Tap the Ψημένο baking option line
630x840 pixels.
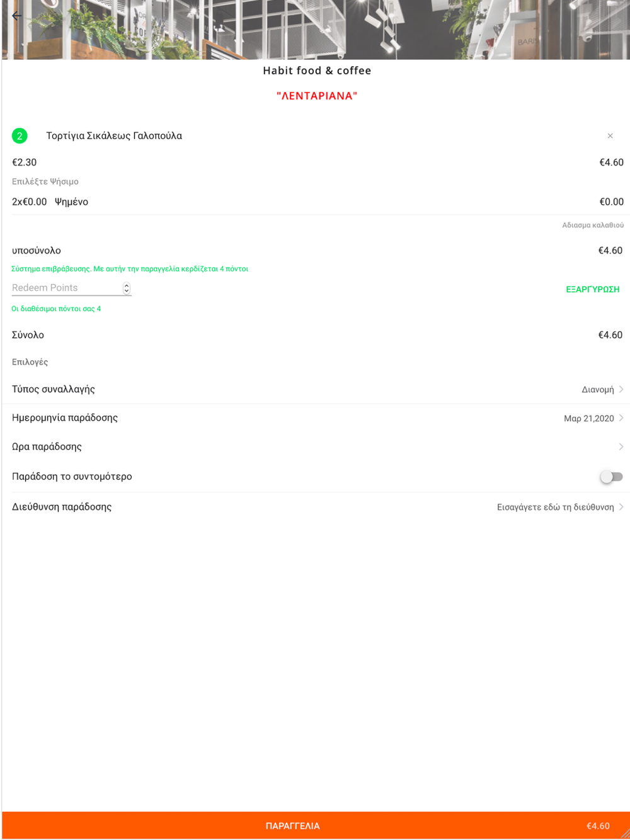71,202
